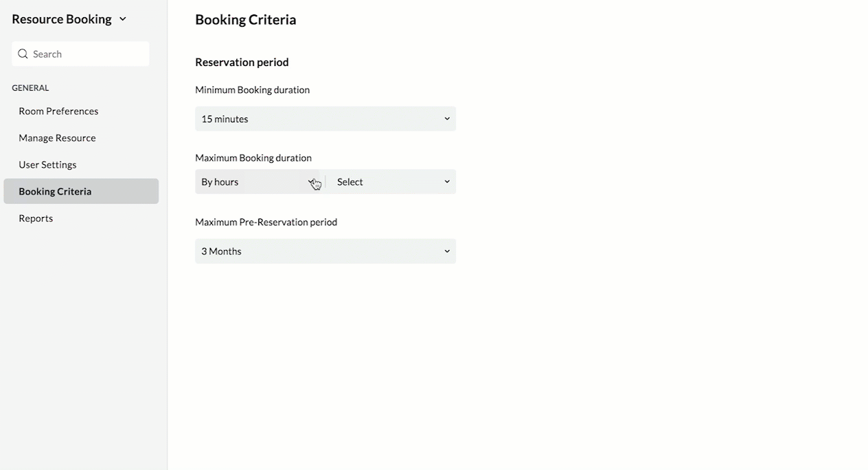Navigate to User Settings
The height and width of the screenshot is (470, 868).
coord(47,165)
